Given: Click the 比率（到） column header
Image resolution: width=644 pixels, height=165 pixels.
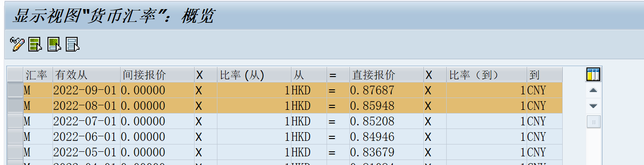Looking at the screenshot, I should click(x=486, y=75).
